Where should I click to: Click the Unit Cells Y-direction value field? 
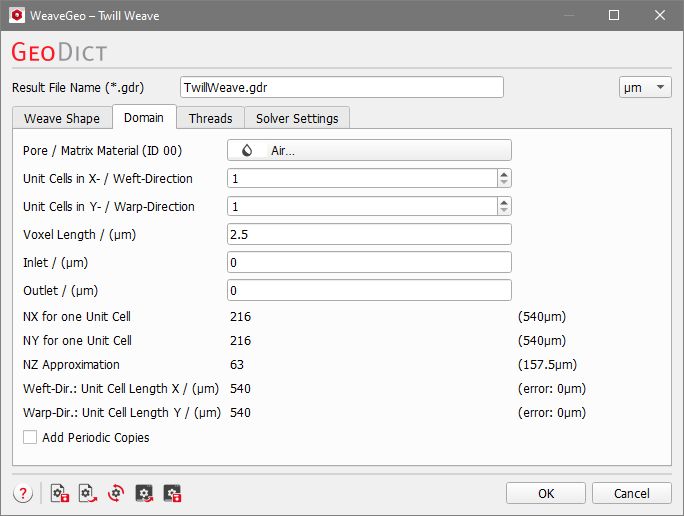(x=362, y=206)
